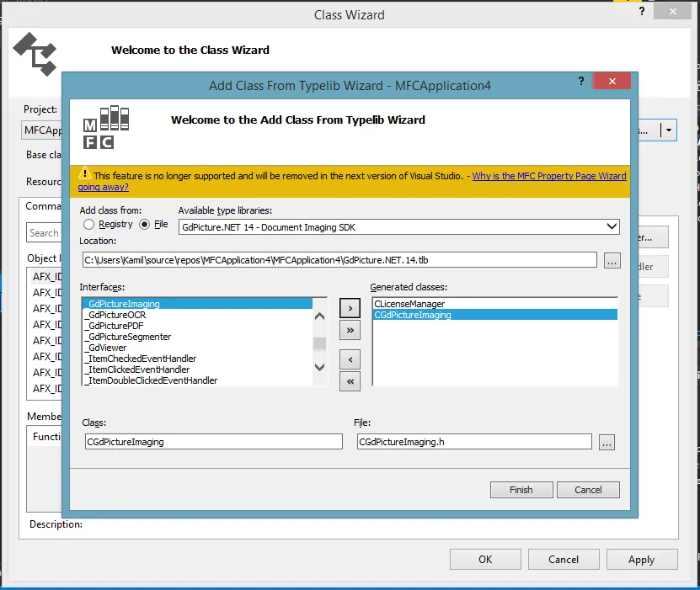Select CGdPictureImaging in Generated classes
Image resolution: width=700 pixels, height=590 pixels.
[x=495, y=315]
